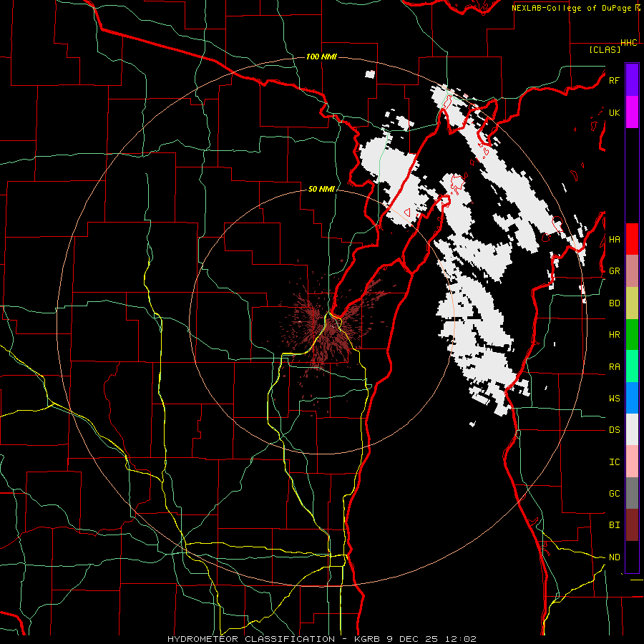Click the BI legend label
The height and width of the screenshot is (644, 644).
[x=614, y=525]
